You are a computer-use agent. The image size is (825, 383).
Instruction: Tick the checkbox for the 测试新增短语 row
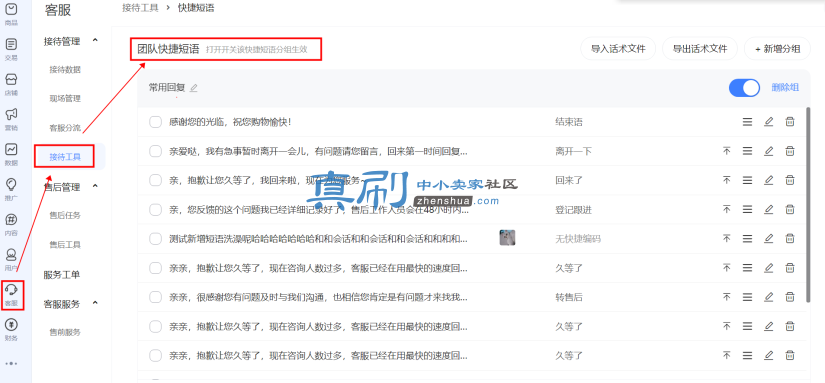click(x=155, y=239)
